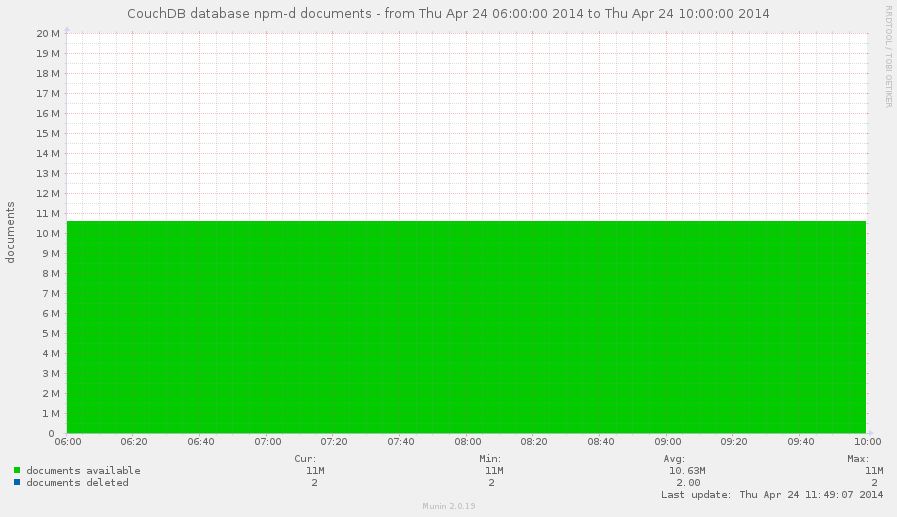
Task: Click the 10.63M average value
Action: click(x=687, y=471)
